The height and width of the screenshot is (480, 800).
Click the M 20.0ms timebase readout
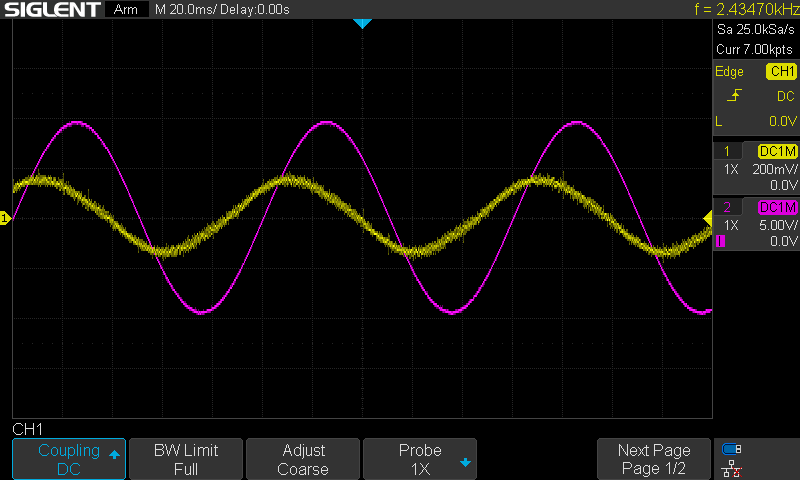(186, 9)
